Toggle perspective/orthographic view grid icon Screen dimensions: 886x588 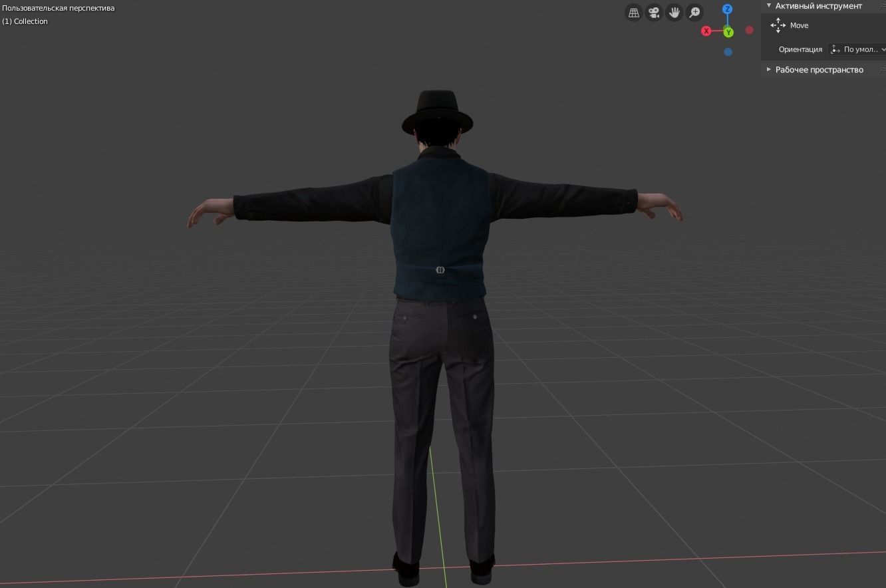coord(634,13)
